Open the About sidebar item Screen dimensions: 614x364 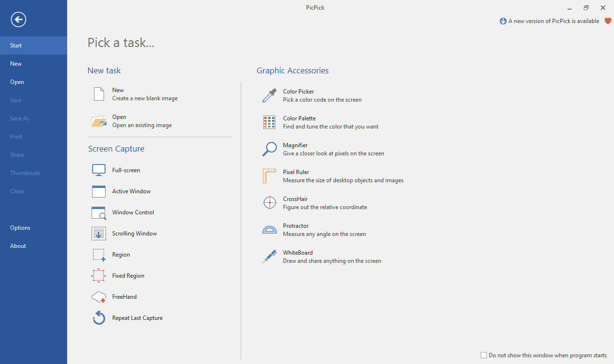pos(34,246)
